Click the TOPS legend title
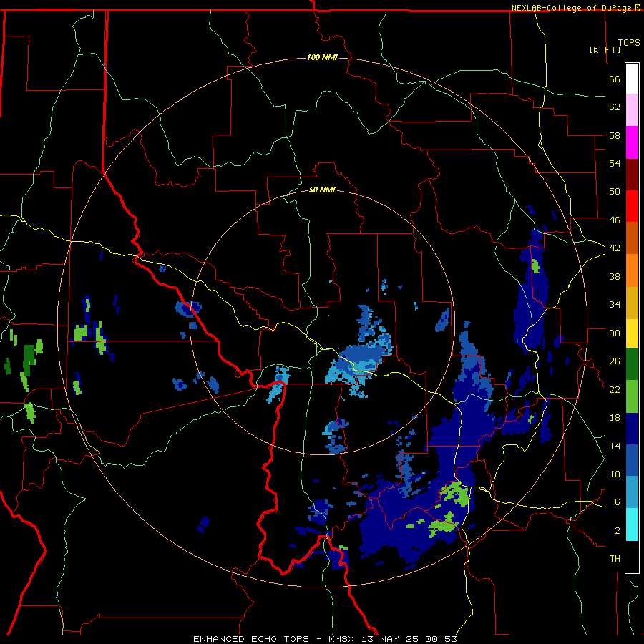The height and width of the screenshot is (644, 644). coord(629,43)
